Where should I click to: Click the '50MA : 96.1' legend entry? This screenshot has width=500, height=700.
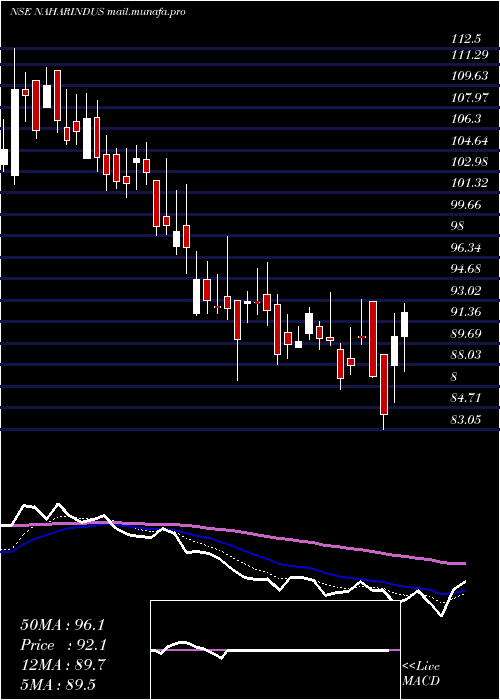62,625
